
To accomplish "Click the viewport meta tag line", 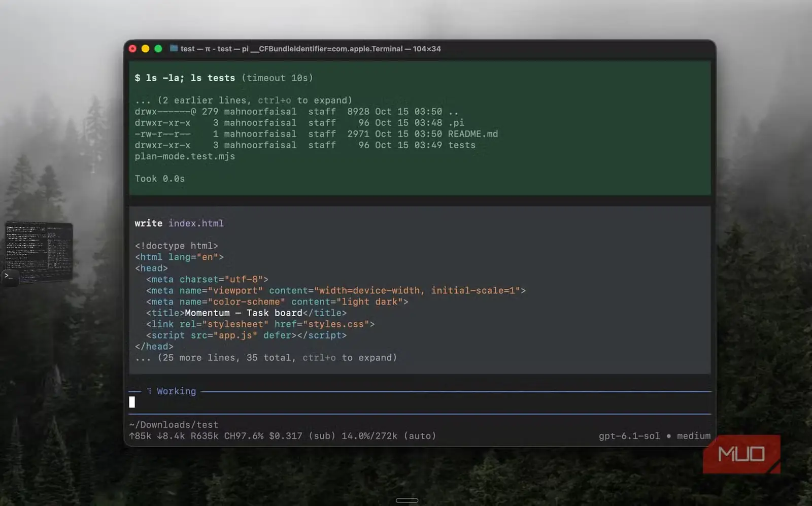I will (336, 290).
